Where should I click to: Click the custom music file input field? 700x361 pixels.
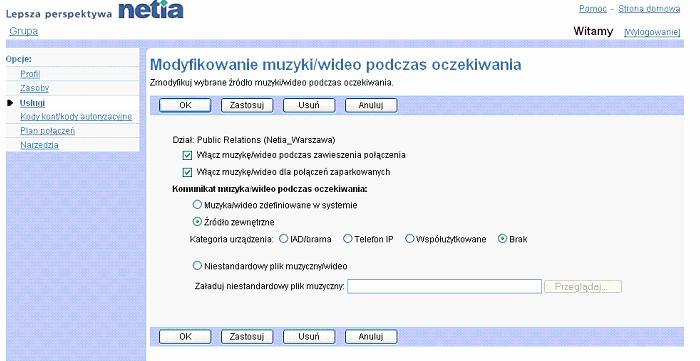[444, 286]
